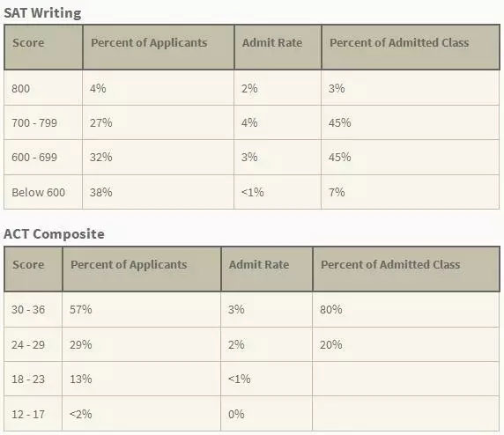Select the Below 600 score cell
The image size is (504, 435).
[43, 192]
